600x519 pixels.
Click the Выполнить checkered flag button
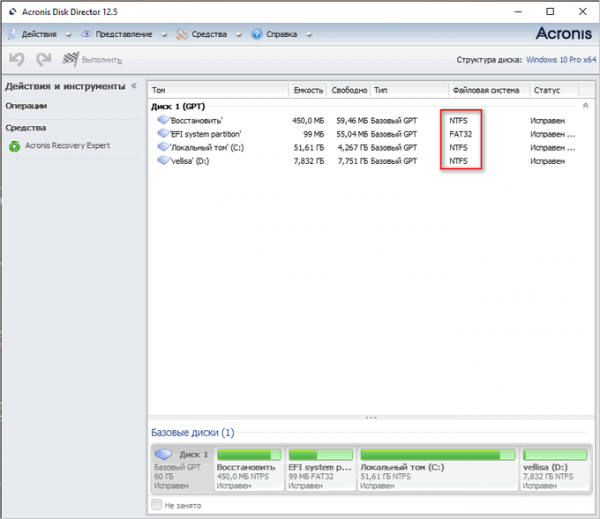(92, 59)
